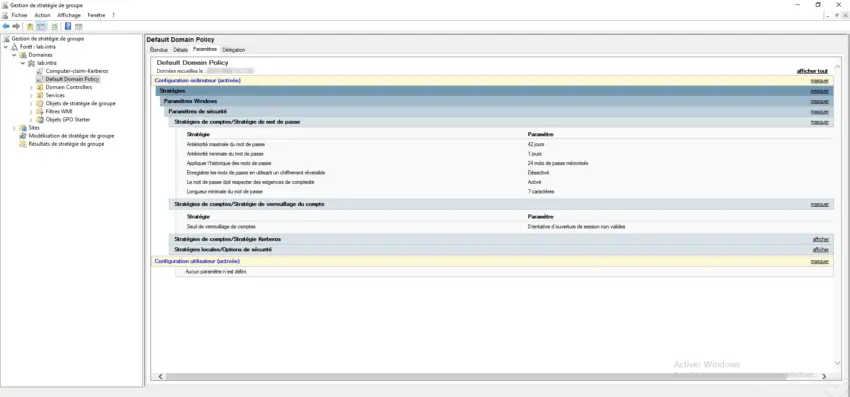Collapse the Domaines tree node
850x397 pixels.
14,55
